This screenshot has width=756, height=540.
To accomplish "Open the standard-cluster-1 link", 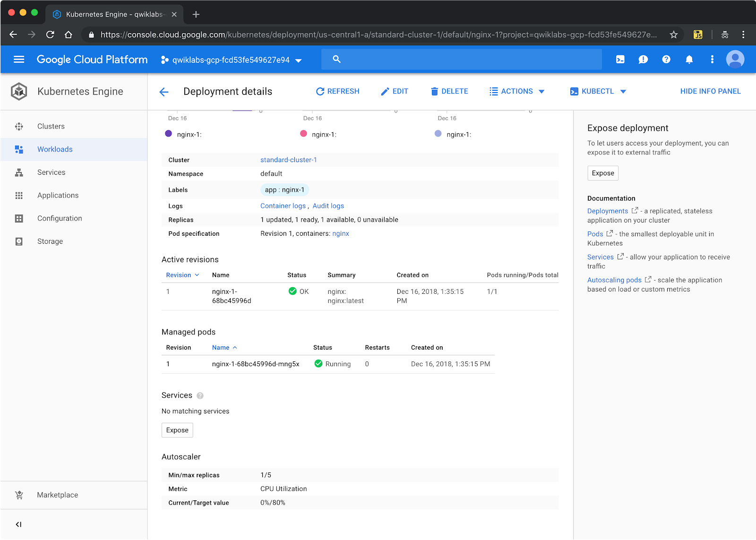I will tap(289, 160).
